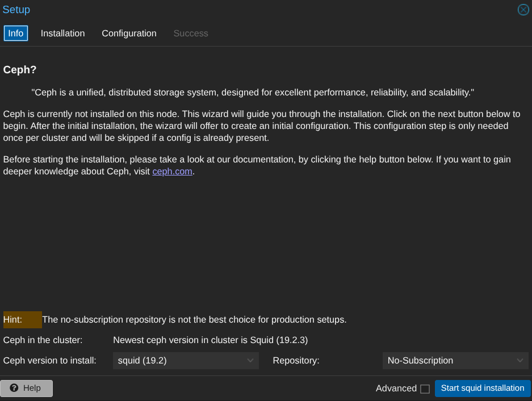The width and height of the screenshot is (532, 401).
Task: Open the Installation tab
Action: tap(62, 34)
